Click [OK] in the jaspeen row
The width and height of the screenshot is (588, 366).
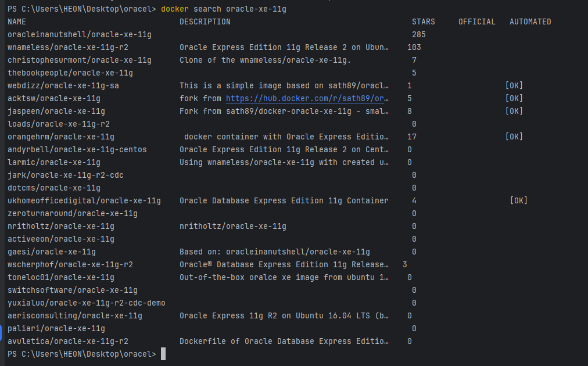tap(514, 111)
